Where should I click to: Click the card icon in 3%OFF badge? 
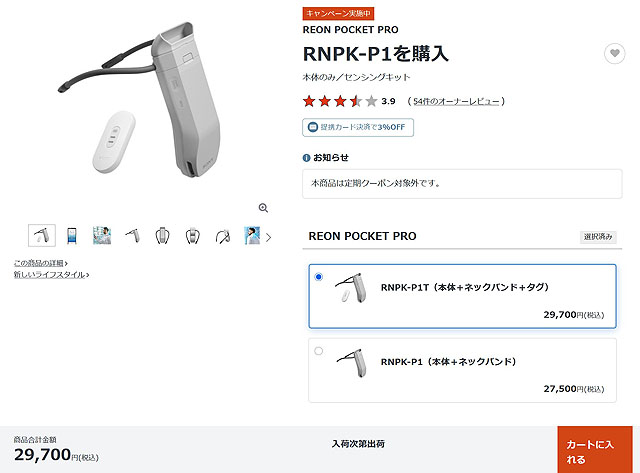[313, 127]
